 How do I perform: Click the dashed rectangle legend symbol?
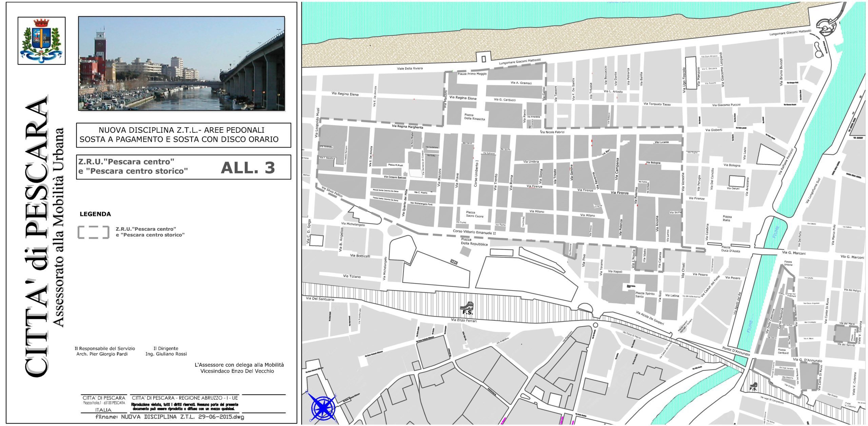[x=94, y=232]
